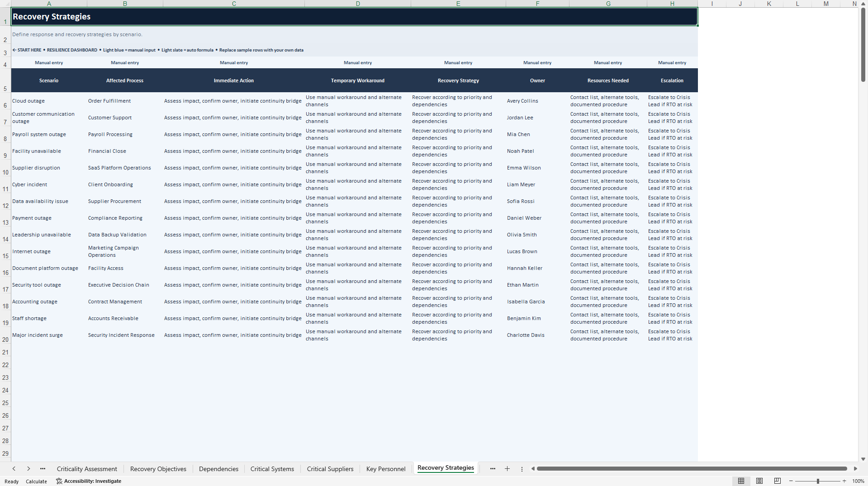Click vertical scrollbar down arrow

[863, 459]
